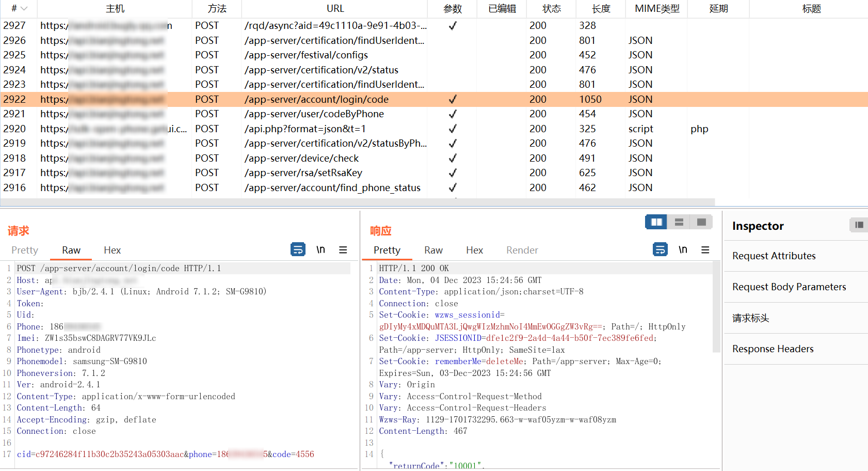Toggle word wrap in the response panel
Image resolution: width=868 pixels, height=471 pixels.
tap(660, 249)
